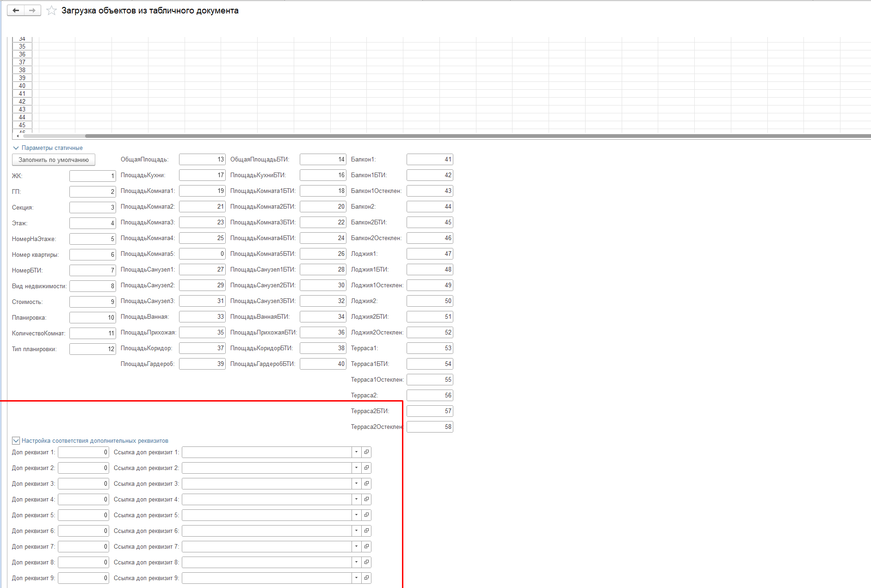Select spreadsheet row header 35
This screenshot has height=588, width=871.
[22, 46]
